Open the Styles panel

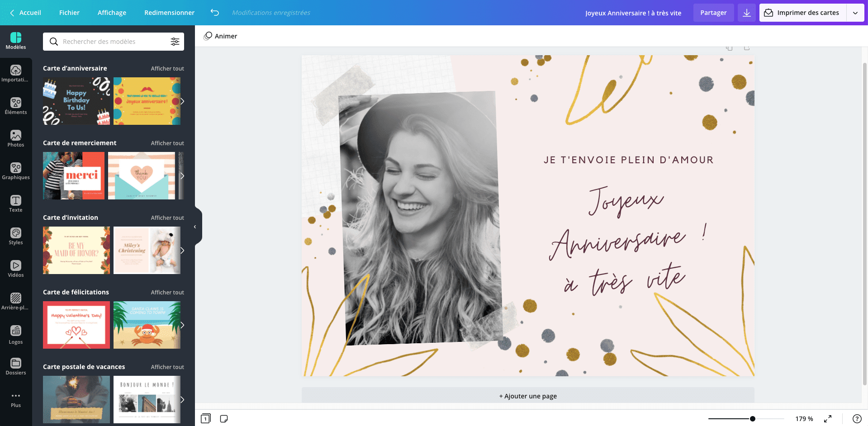(16, 236)
